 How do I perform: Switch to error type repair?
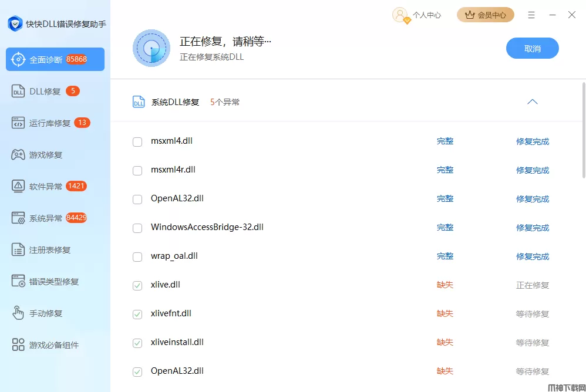(54, 282)
